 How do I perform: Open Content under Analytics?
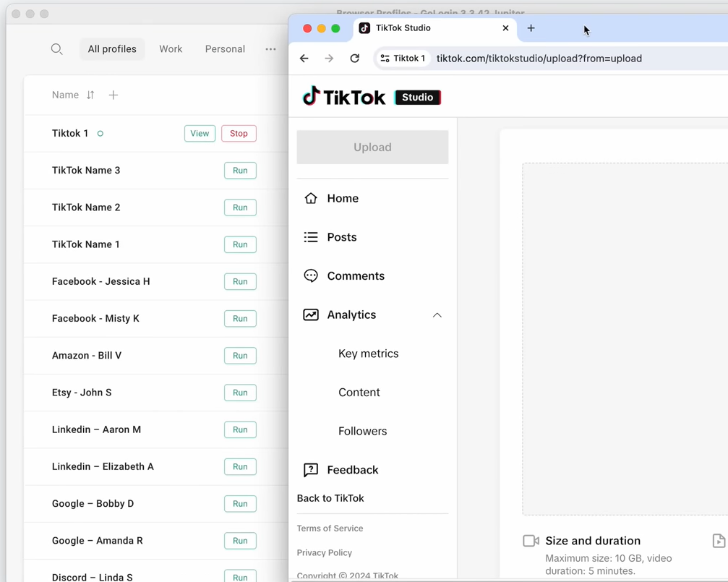[359, 393]
